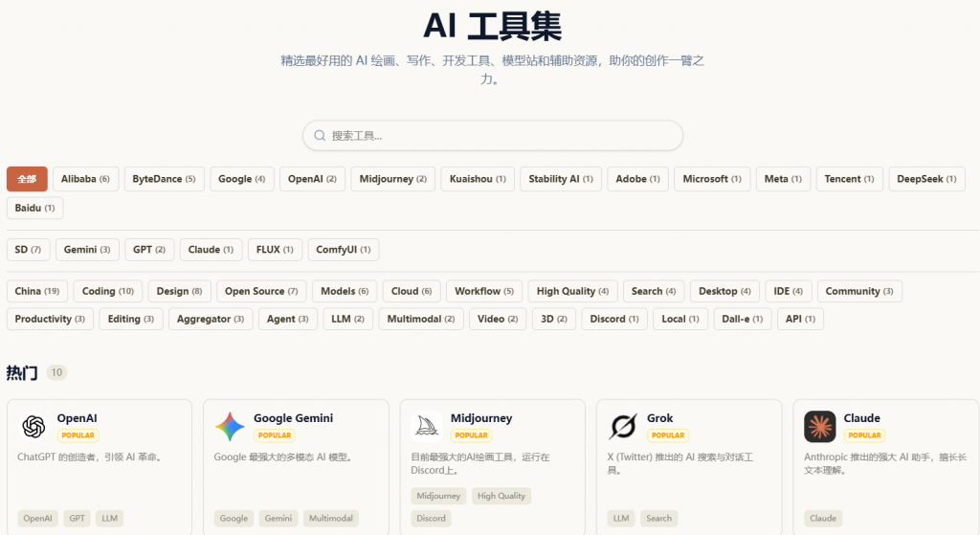Click the Claude starburst icon

click(x=820, y=427)
